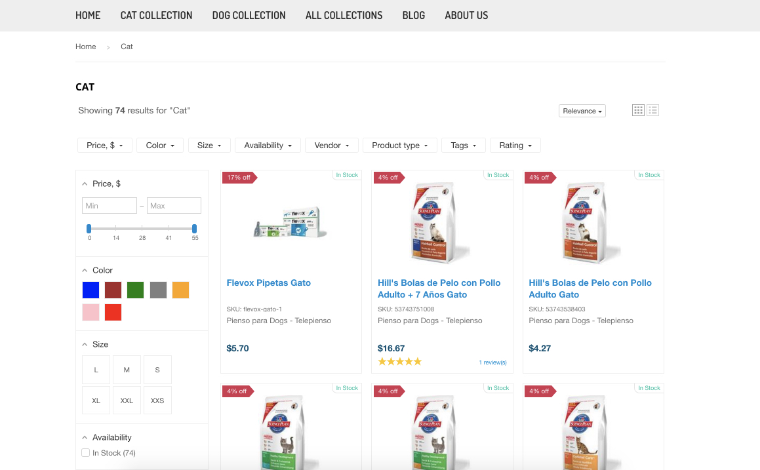
Task: Select size XL option
Action: 96,400
